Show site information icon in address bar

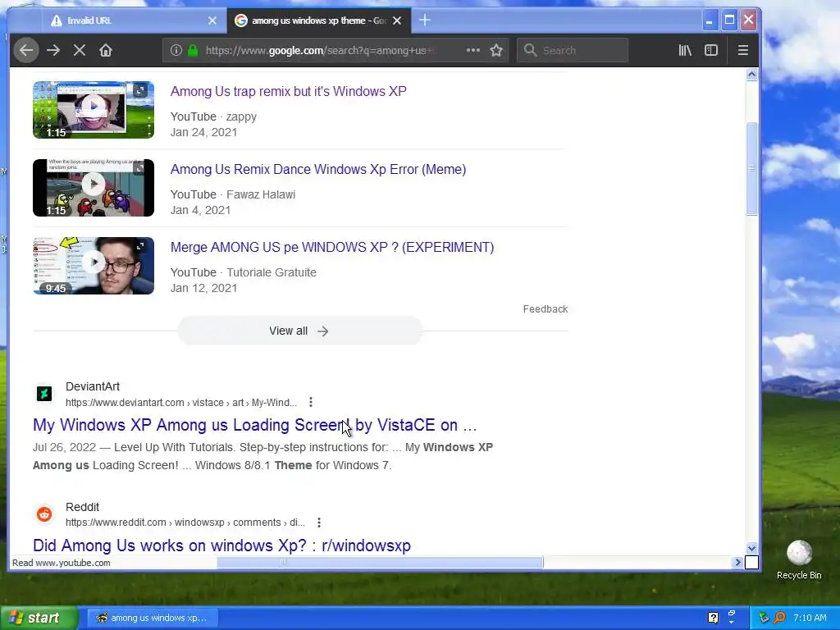click(176, 50)
